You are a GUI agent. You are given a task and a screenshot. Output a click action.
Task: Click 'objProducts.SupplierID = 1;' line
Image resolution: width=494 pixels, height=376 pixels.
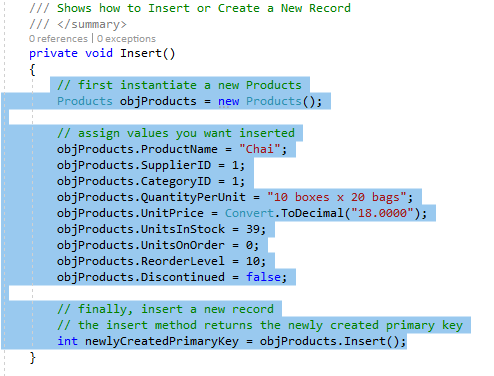click(151, 165)
